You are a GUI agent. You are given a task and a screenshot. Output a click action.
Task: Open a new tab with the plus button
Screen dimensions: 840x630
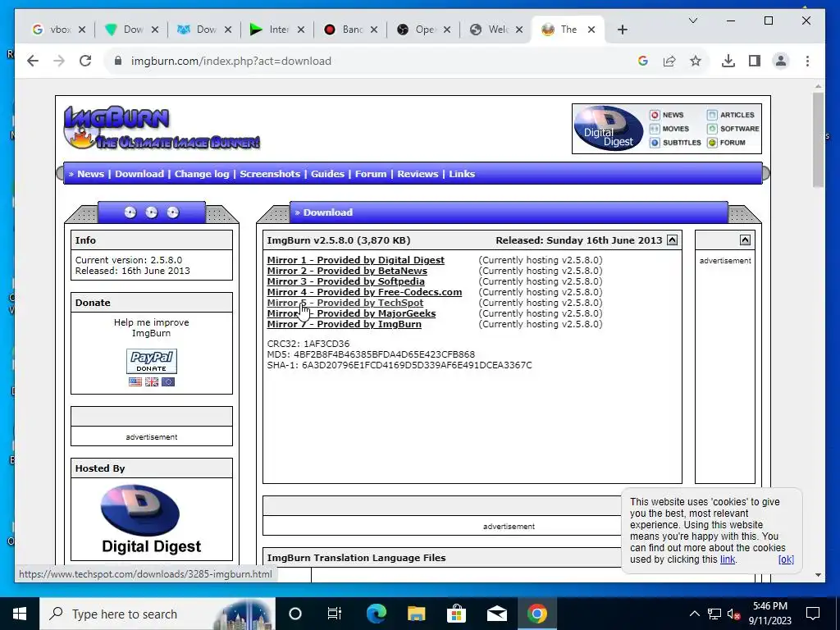pyautogui.click(x=622, y=30)
